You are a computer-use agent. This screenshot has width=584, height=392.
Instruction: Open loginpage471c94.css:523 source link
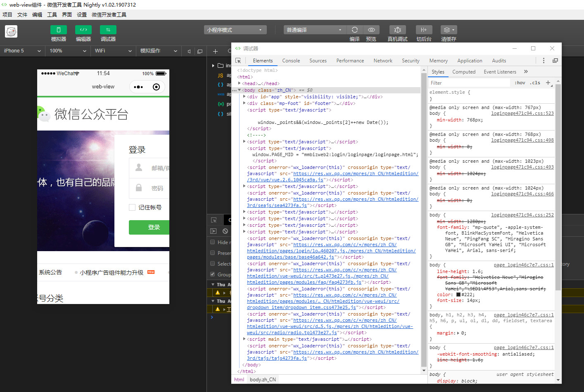[522, 113]
